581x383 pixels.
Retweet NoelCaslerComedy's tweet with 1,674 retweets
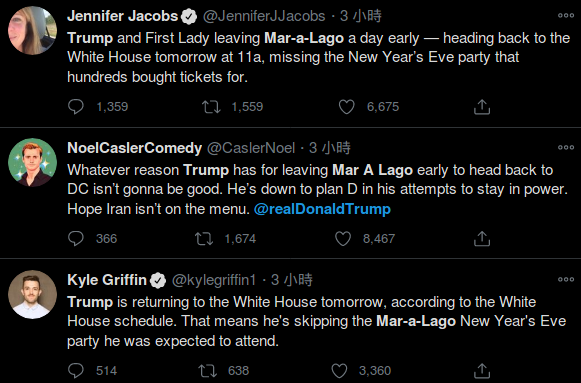point(204,239)
